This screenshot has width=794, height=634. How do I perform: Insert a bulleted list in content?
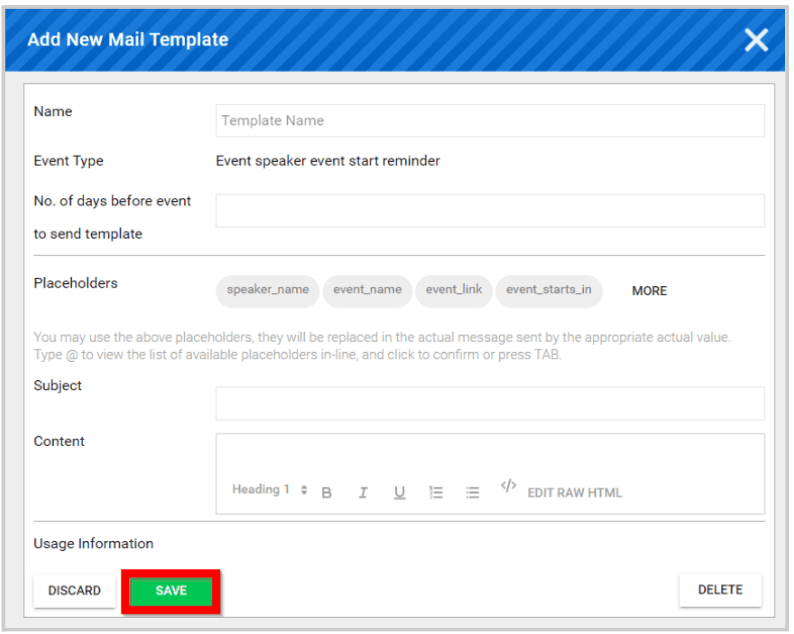pos(472,492)
